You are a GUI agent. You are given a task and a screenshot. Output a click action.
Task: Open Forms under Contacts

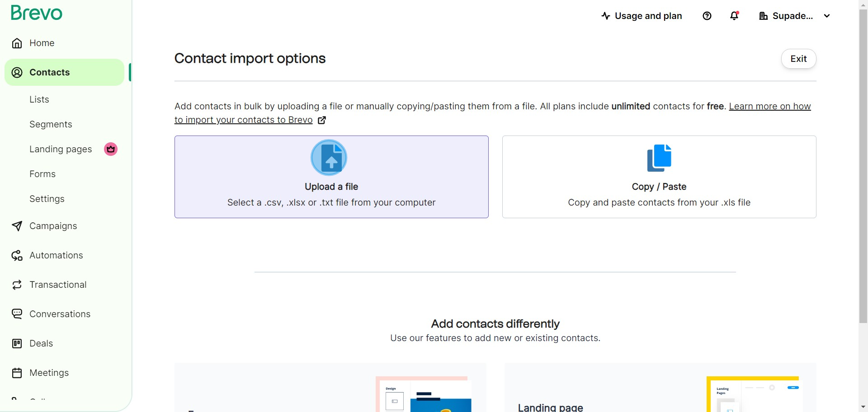42,174
